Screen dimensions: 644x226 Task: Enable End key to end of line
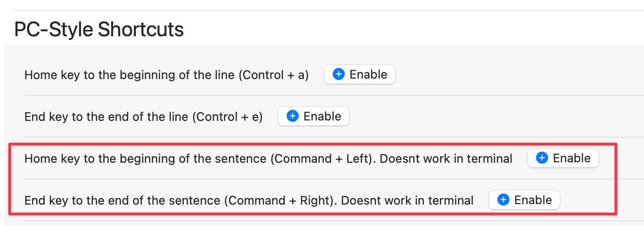(x=314, y=116)
